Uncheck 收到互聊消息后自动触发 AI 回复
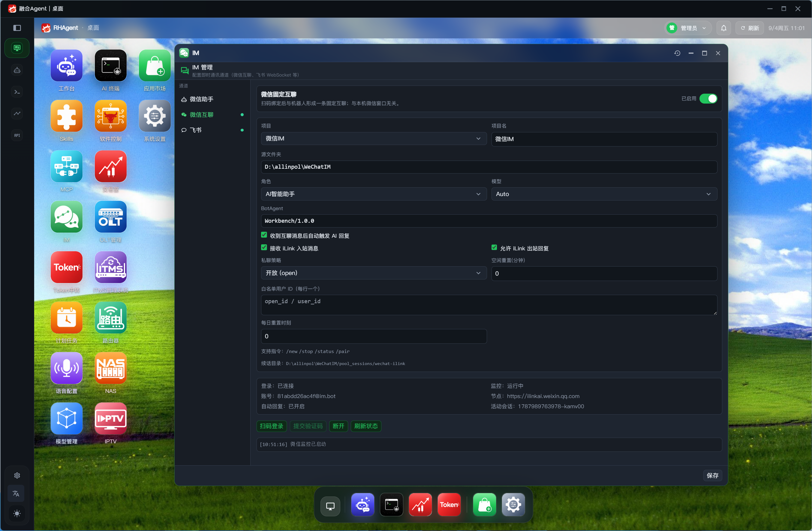 (264, 235)
